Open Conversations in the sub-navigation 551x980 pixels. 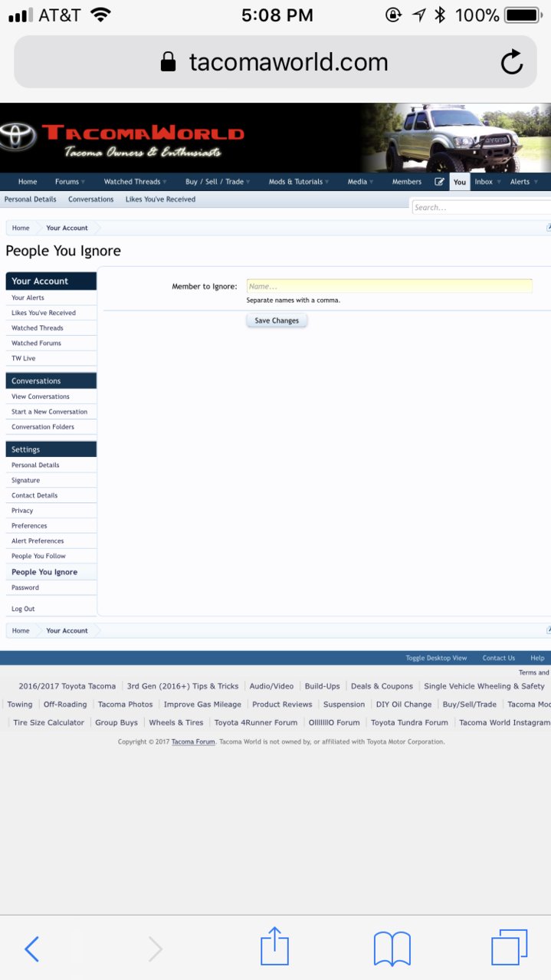click(x=91, y=199)
